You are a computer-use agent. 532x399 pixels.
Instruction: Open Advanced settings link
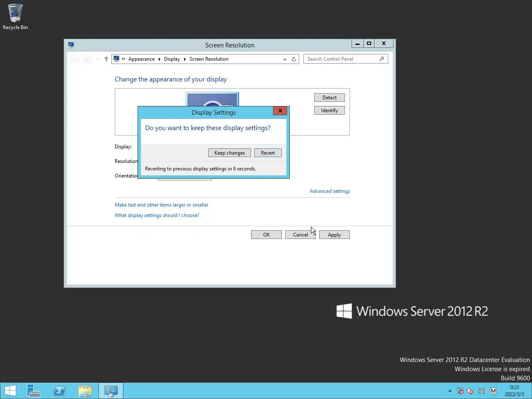pyautogui.click(x=330, y=191)
